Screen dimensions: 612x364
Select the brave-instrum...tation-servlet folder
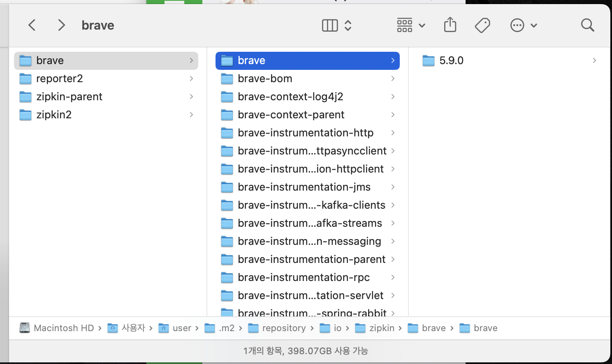[308, 295]
